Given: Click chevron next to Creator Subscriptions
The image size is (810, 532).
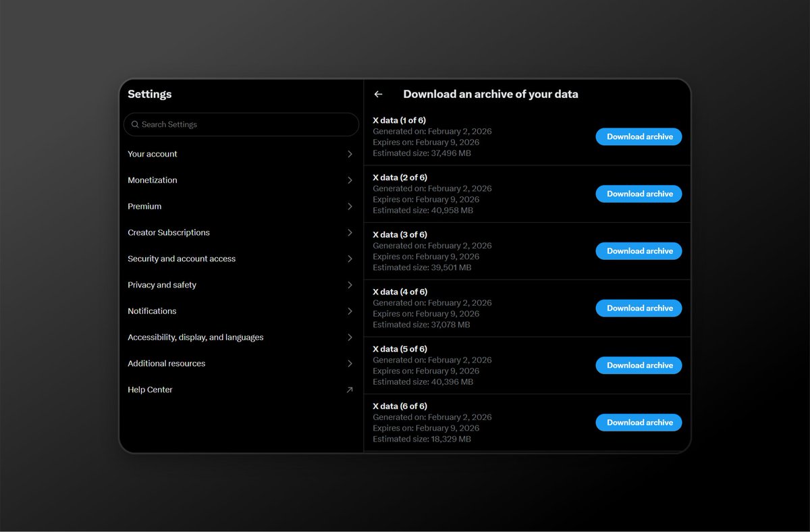Looking at the screenshot, I should click(x=350, y=233).
